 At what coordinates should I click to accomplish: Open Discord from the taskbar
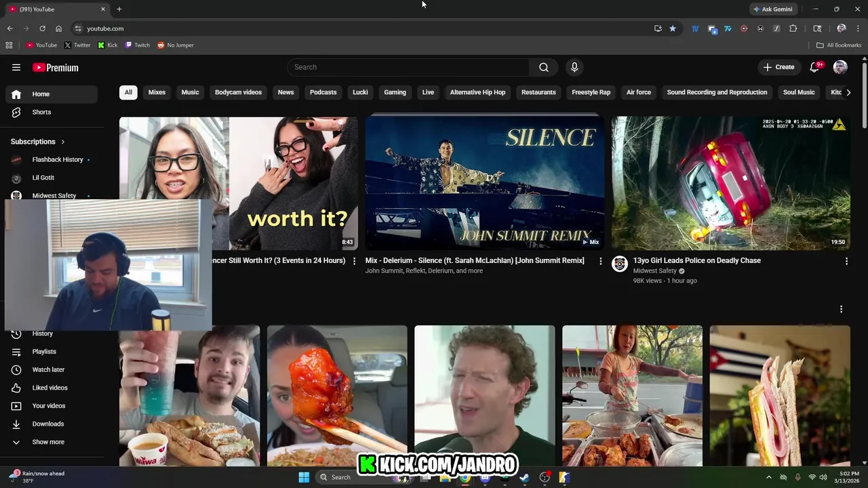pos(485,477)
